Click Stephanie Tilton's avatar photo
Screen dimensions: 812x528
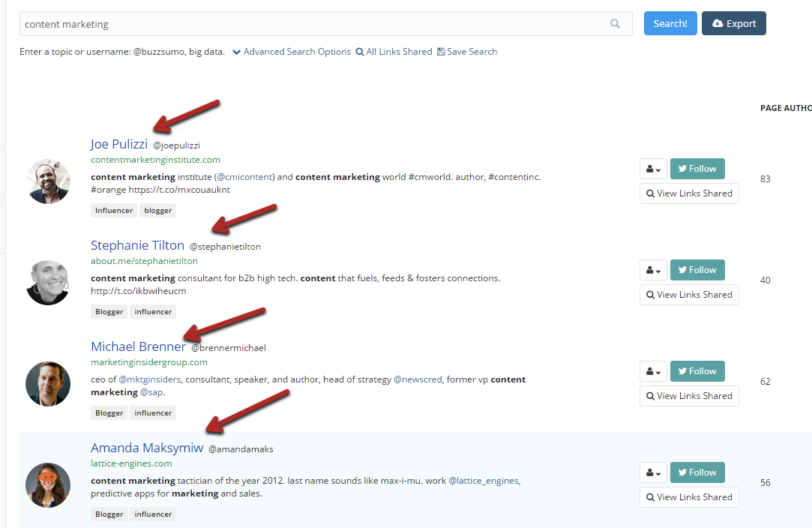pyautogui.click(x=48, y=283)
